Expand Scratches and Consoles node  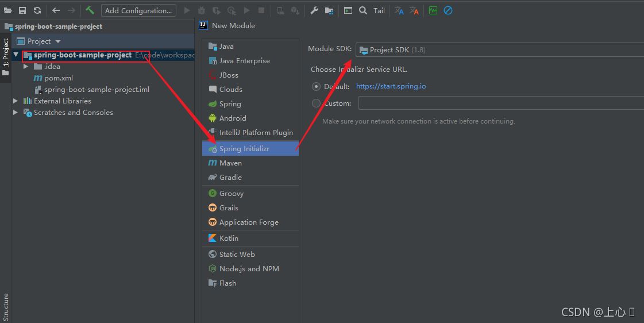[16, 113]
